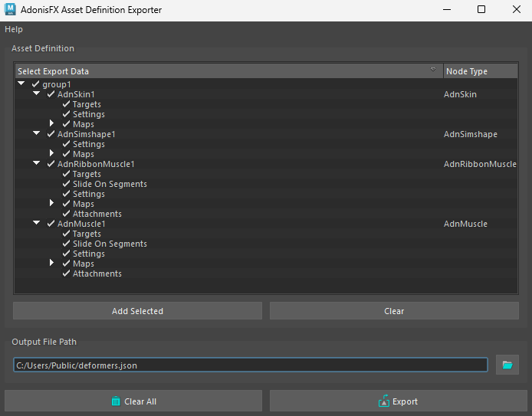Click the sort indicator arrow in the Select Export Data header
532x416 pixels.
pos(433,70)
